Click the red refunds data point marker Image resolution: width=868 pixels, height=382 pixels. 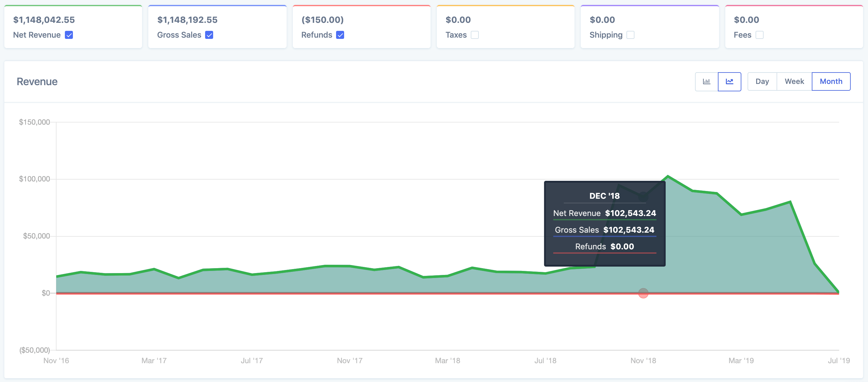pyautogui.click(x=643, y=293)
